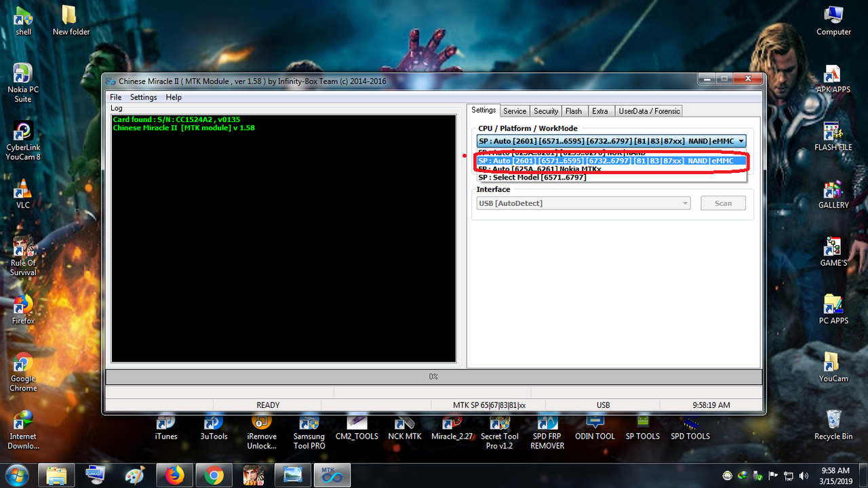Viewport: 868px width, 488px height.
Task: Select the Settings tab
Action: coord(484,110)
